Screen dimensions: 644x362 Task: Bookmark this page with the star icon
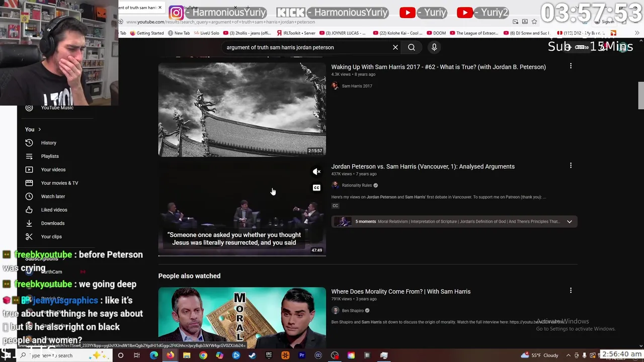pyautogui.click(x=534, y=22)
